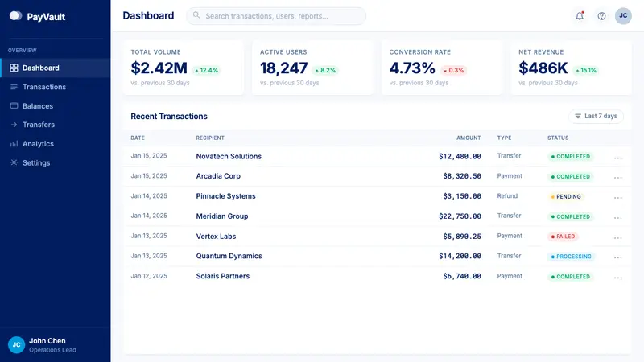Open the Last 7 days filter dropdown
Screen dimensions: 644x362
pyautogui.click(x=596, y=116)
